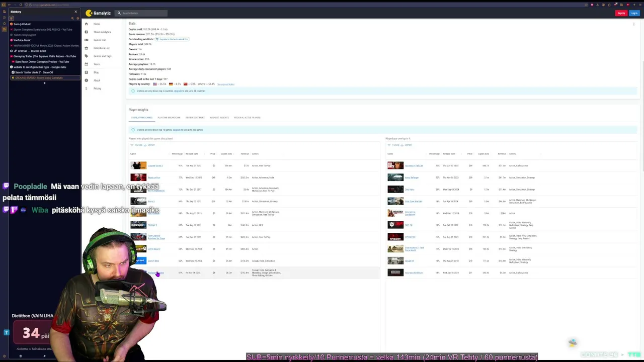Screen dimensions: 644x362
Task: Switch to Wishlist Insights tab
Action: point(219,118)
